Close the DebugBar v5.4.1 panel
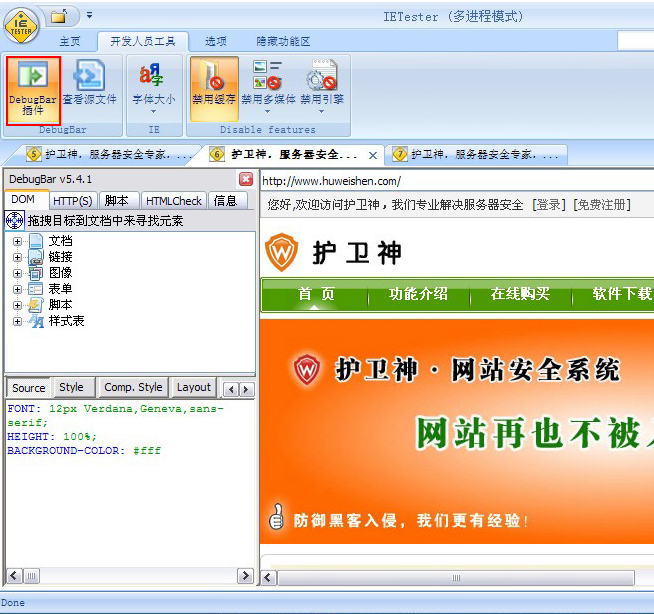Viewport: 654px width, 614px height. [x=246, y=179]
